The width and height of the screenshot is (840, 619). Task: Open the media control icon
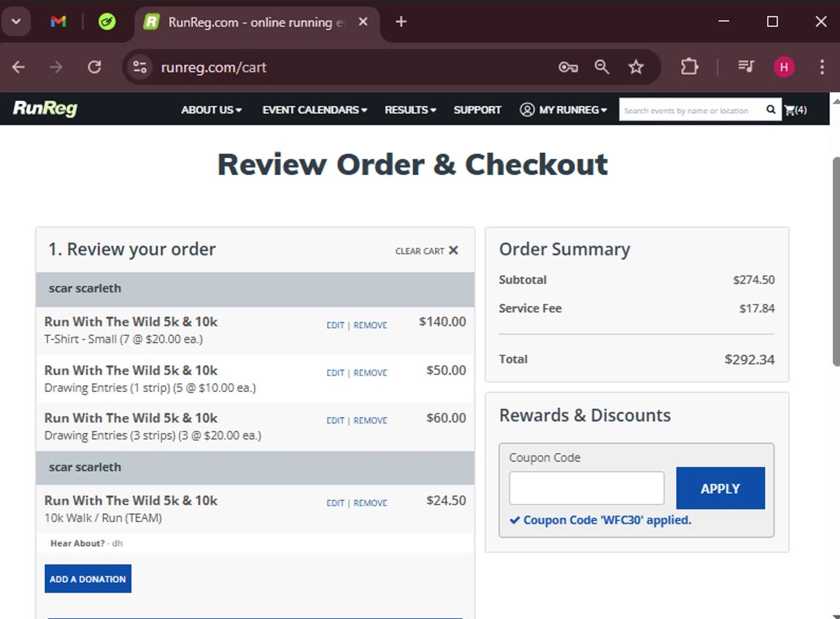point(746,67)
